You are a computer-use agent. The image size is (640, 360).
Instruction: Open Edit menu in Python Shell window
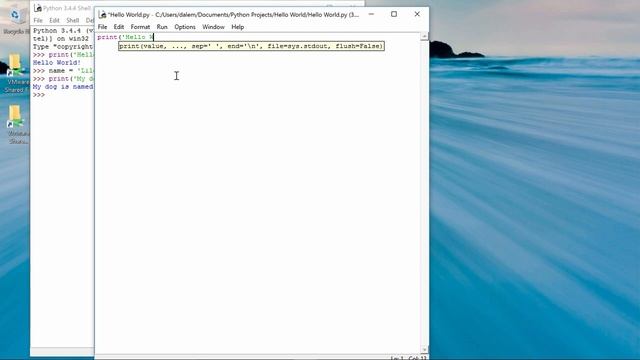pyautogui.click(x=54, y=20)
